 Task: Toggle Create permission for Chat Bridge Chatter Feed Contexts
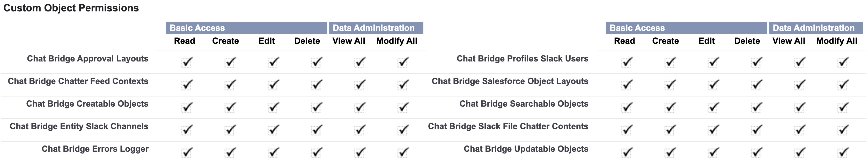230,85
